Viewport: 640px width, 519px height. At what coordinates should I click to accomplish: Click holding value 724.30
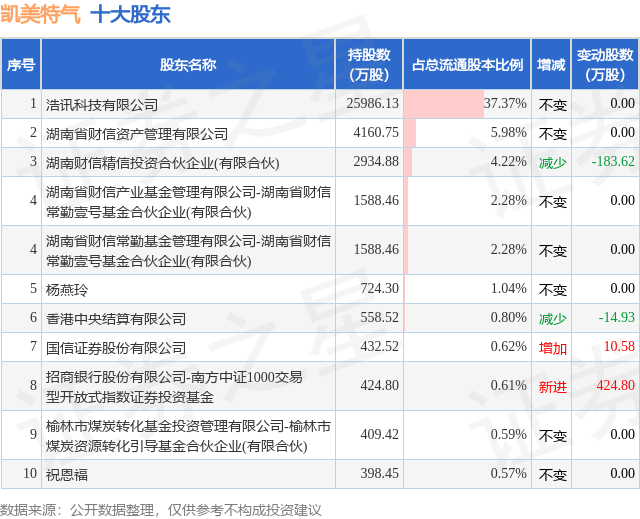click(379, 288)
